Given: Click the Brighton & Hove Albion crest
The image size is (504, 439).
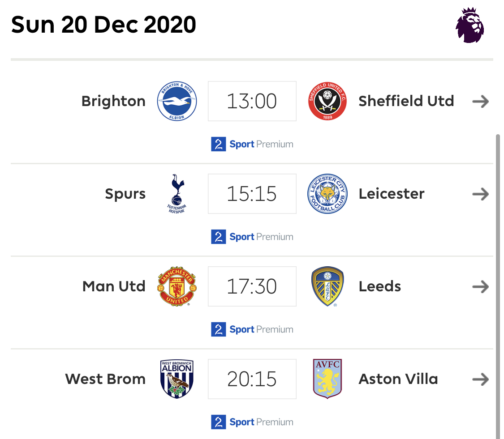Looking at the screenshot, I should tap(177, 101).
